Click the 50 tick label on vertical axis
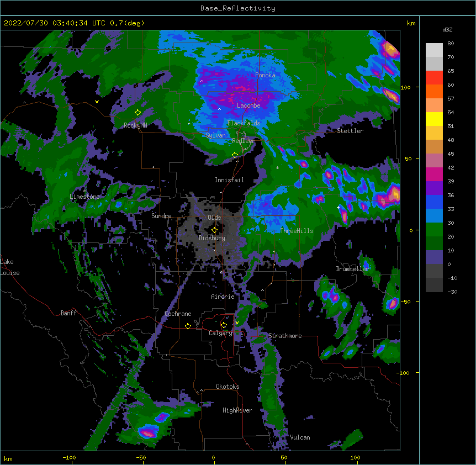476x465 pixels. point(408,158)
